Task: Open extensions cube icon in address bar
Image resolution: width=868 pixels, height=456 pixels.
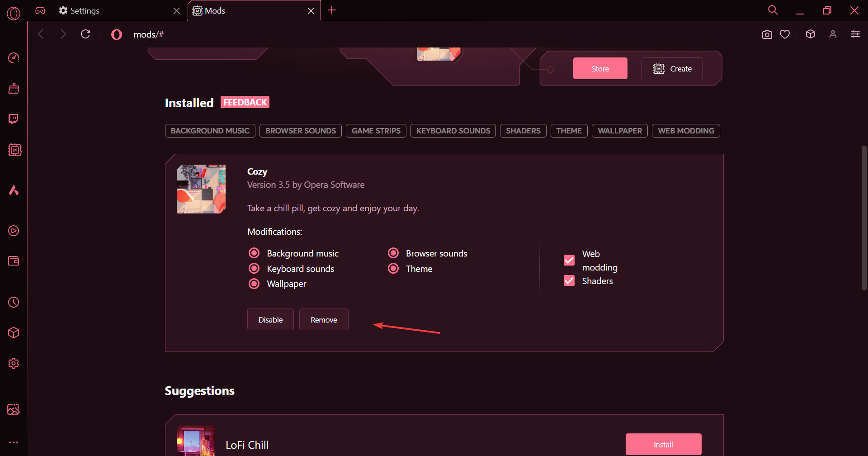Action: point(811,34)
